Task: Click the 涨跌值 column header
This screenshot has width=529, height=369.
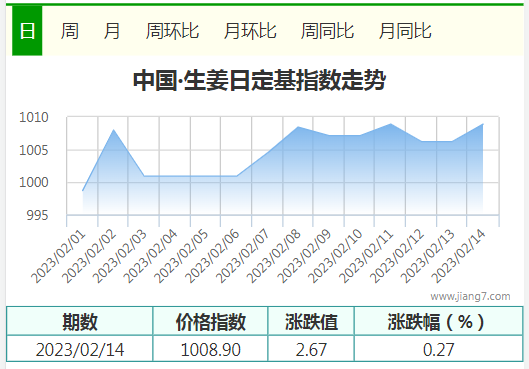Action: click(x=311, y=322)
